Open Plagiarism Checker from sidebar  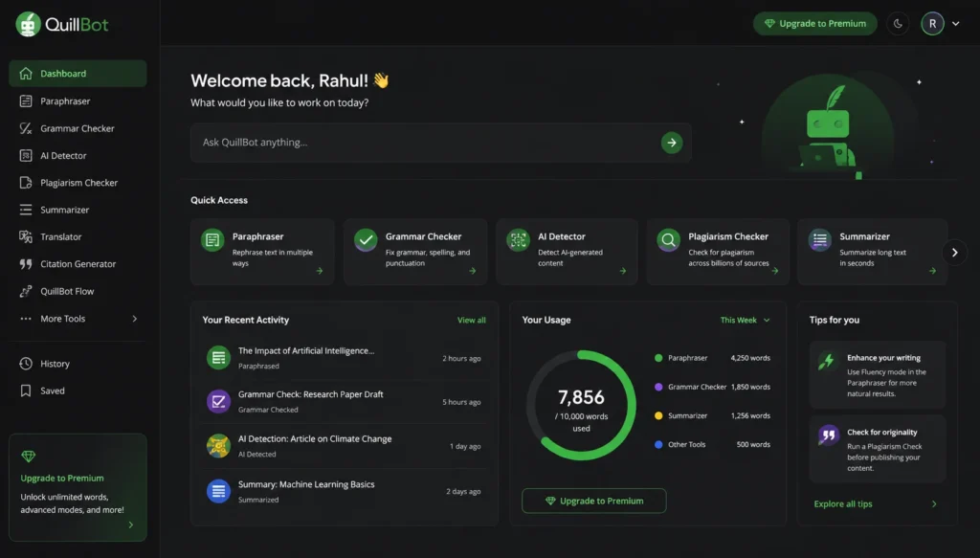(x=78, y=183)
